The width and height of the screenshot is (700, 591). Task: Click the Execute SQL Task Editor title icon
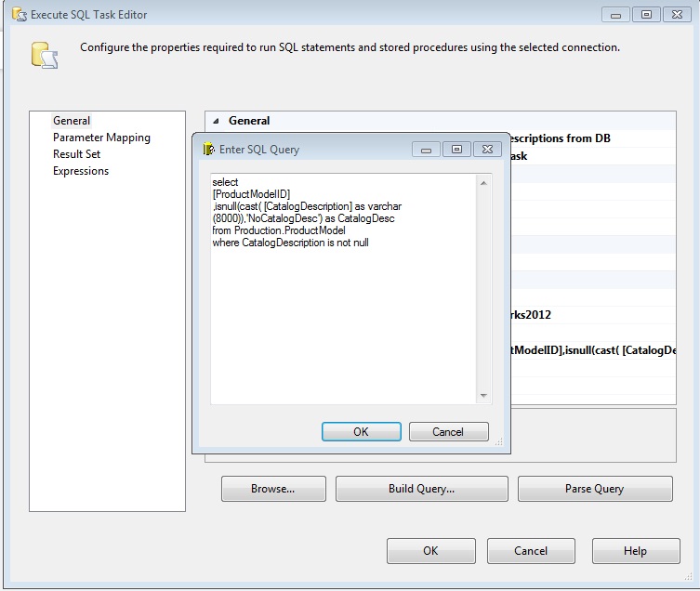pyautogui.click(x=18, y=15)
